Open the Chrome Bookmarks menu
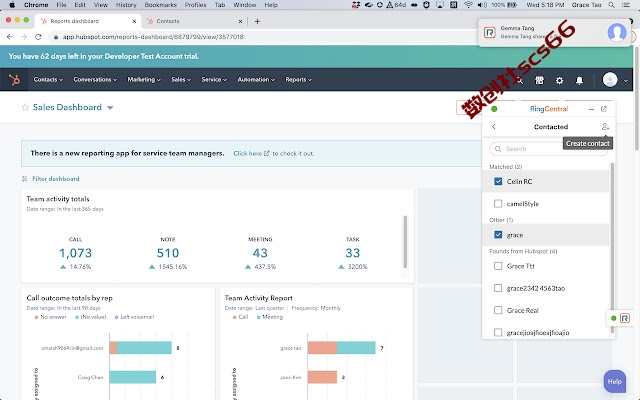 pos(160,5)
